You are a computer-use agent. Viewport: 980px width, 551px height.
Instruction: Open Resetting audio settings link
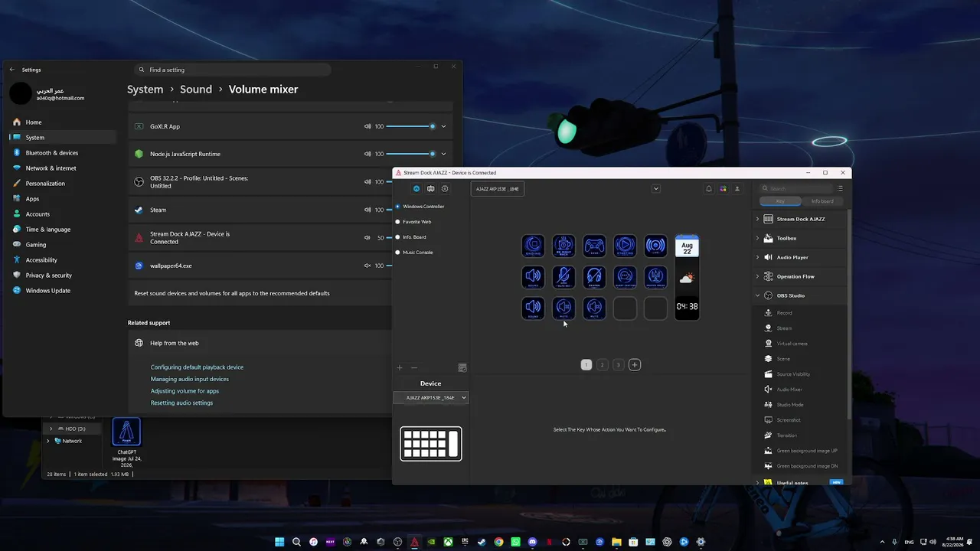pos(181,403)
